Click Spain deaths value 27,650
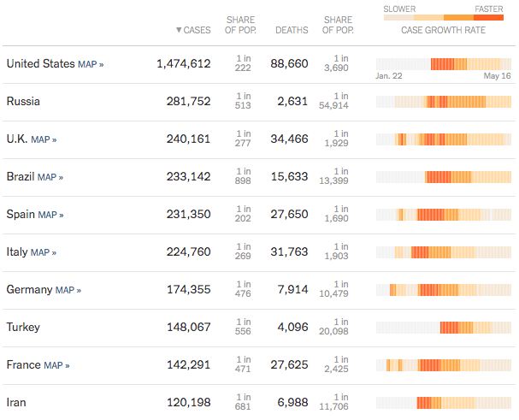Viewport: 519px width, 420px height. point(289,215)
